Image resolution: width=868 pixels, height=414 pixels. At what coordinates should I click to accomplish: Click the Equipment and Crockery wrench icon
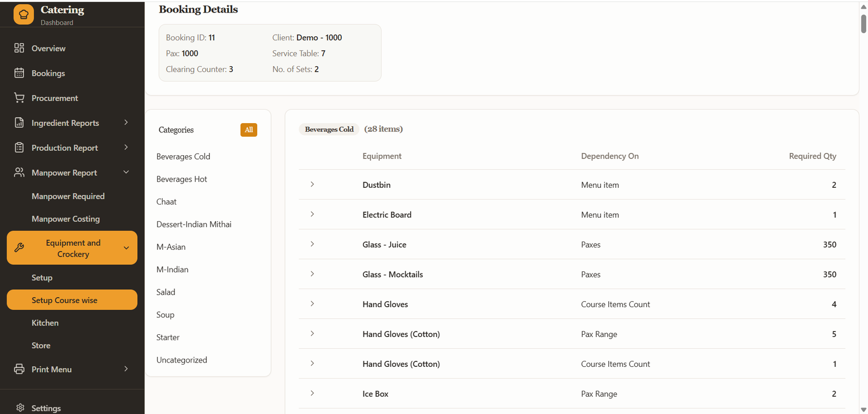[20, 248]
